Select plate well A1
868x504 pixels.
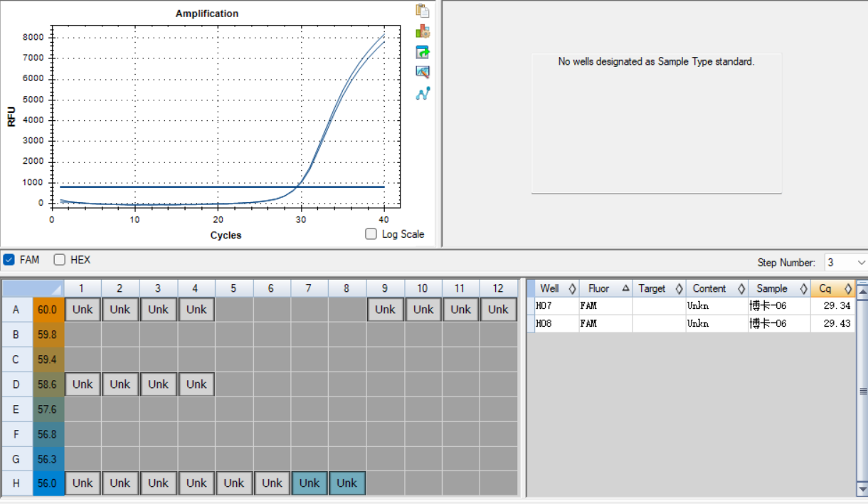click(x=83, y=310)
